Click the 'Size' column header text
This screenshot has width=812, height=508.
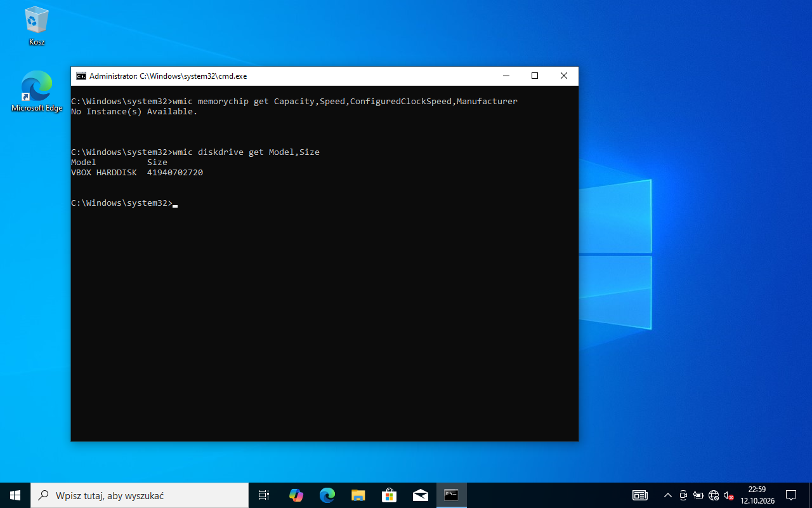click(157, 163)
